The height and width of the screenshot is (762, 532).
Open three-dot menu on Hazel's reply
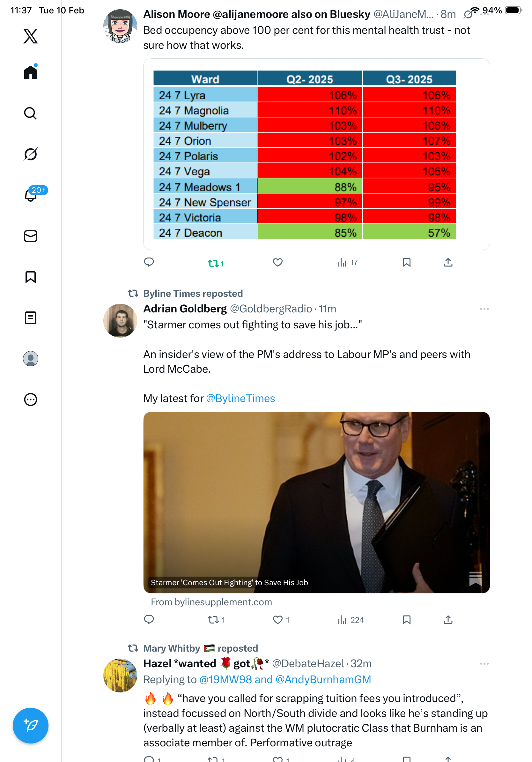point(484,664)
